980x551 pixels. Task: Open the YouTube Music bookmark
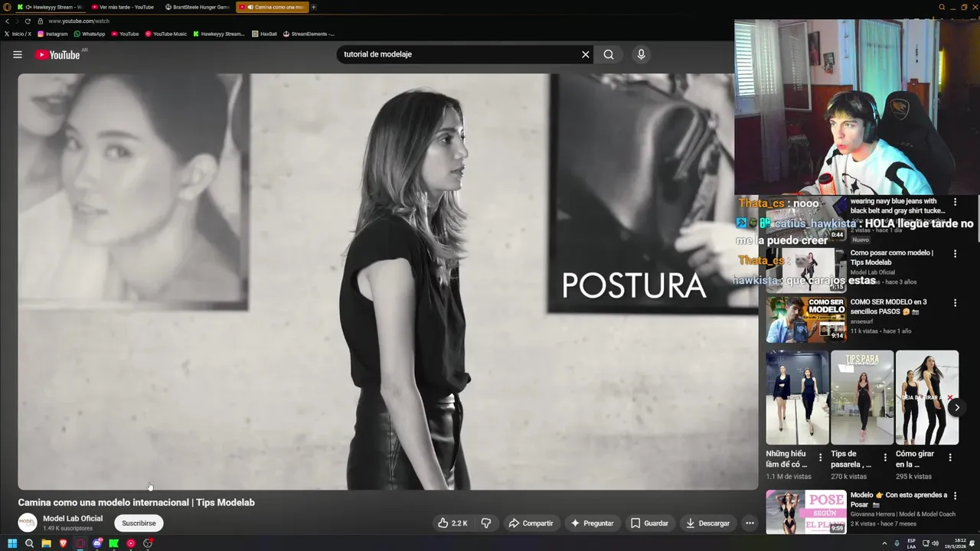(x=165, y=34)
